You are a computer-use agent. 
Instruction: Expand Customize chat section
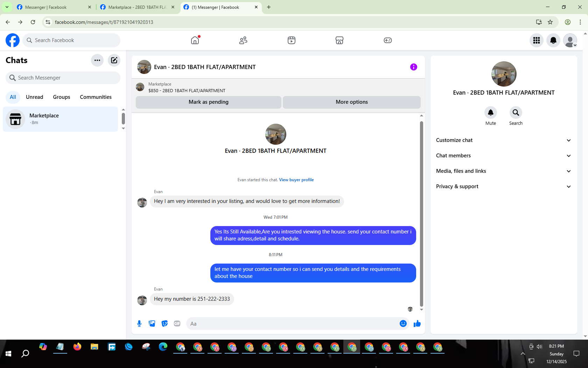point(504,140)
